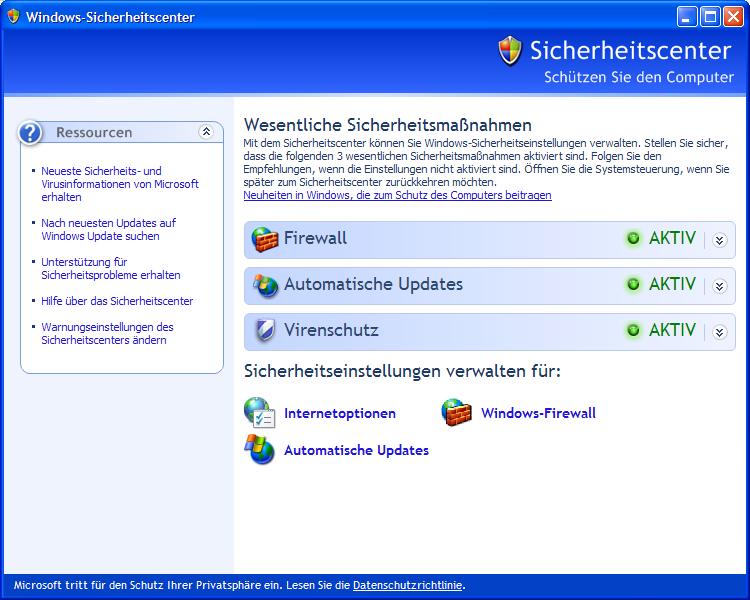Click the Automatische Updates status bar heading text

click(x=373, y=284)
